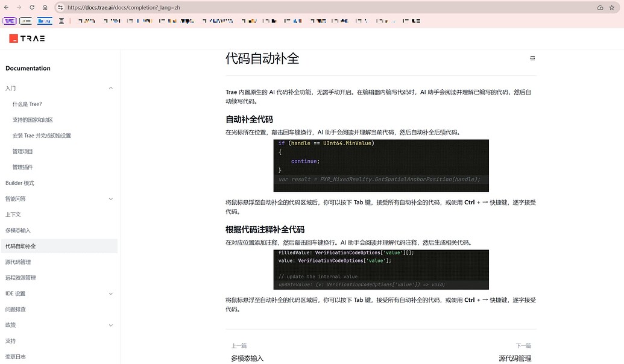Open 支持 page
Image resolution: width=624 pixels, height=364 pixels.
pos(10,341)
